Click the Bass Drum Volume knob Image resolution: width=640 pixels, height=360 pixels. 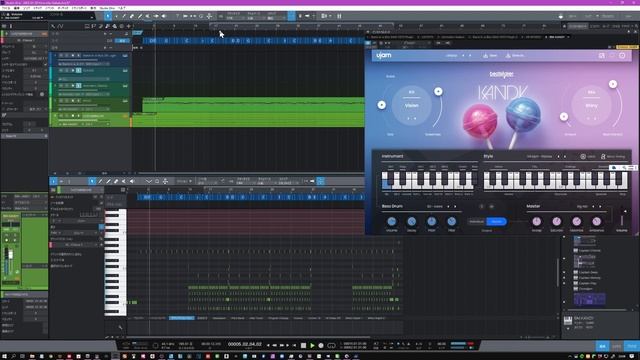click(x=391, y=221)
